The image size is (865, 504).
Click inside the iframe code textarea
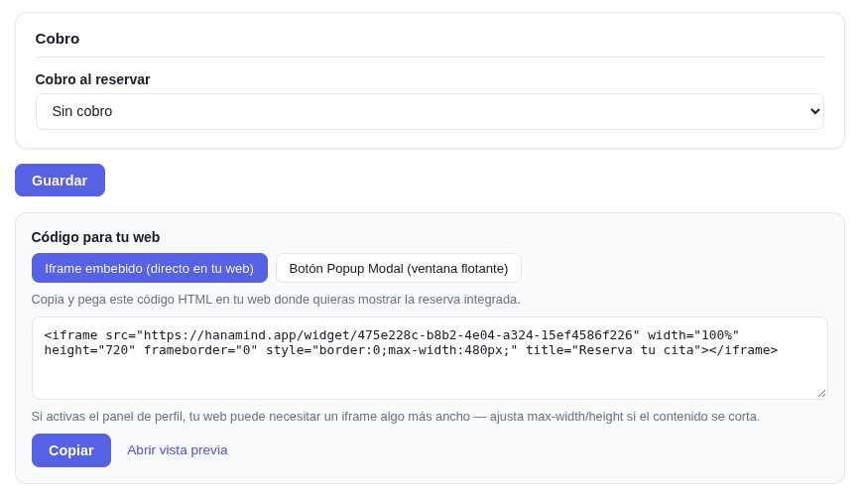point(430,358)
